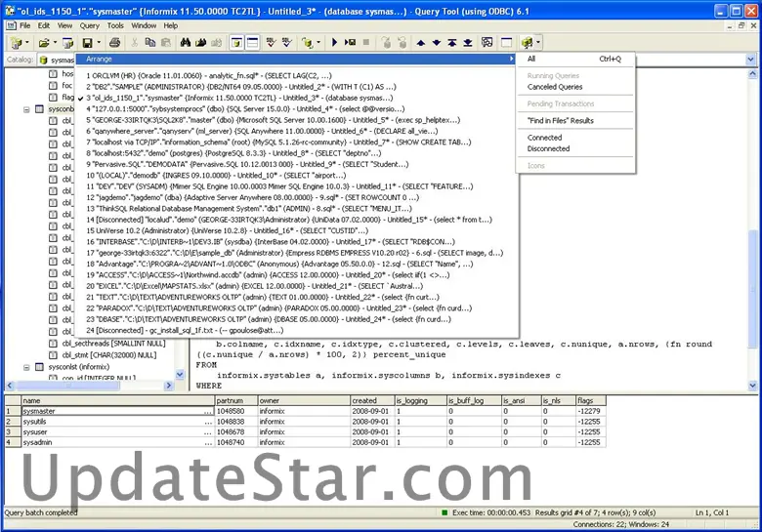Click the Next result down-arrow icon
The image size is (762, 532).
(437, 43)
